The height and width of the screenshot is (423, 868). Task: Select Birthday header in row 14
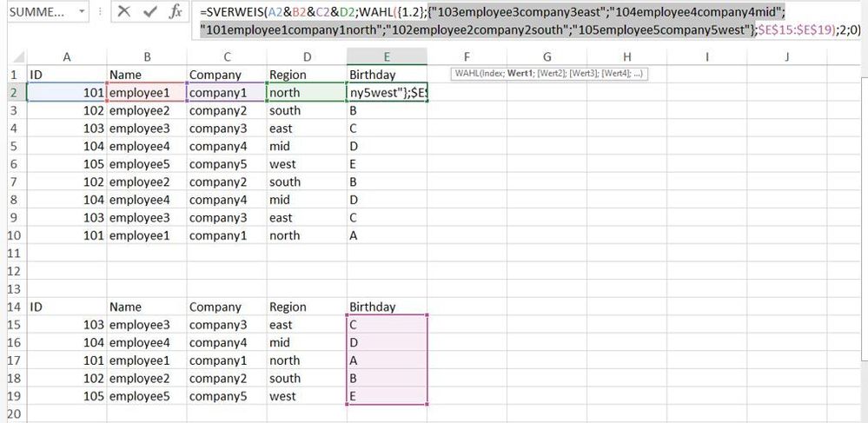point(387,307)
